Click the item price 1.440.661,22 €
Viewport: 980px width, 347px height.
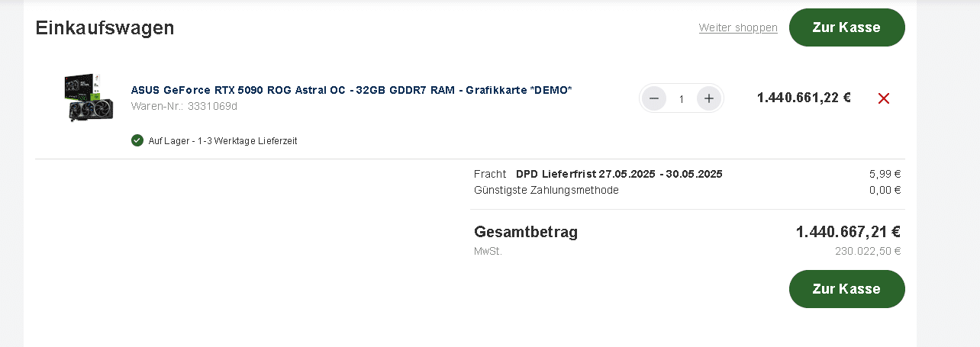(804, 98)
